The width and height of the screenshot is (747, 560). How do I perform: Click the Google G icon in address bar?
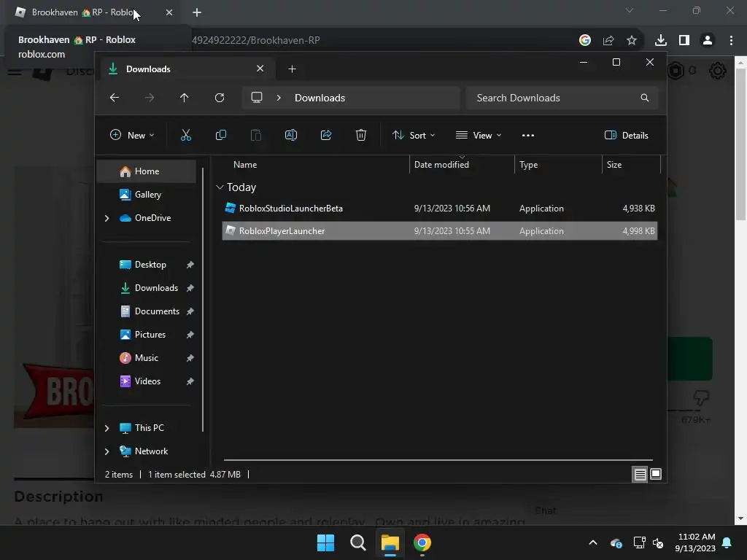[x=585, y=41]
